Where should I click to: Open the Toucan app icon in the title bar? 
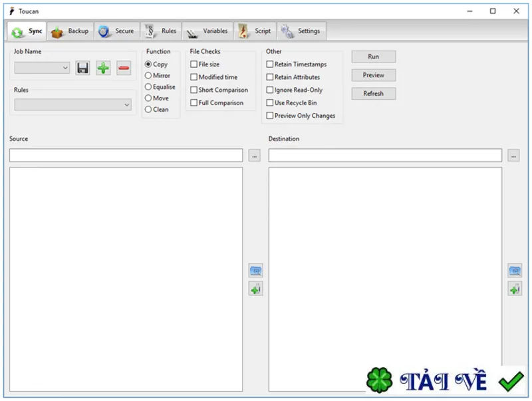(12, 11)
